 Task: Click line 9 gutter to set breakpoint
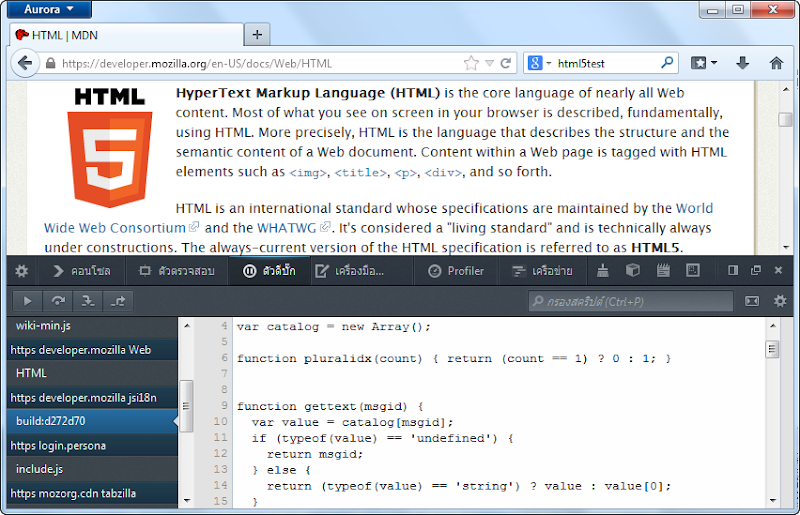pos(223,406)
